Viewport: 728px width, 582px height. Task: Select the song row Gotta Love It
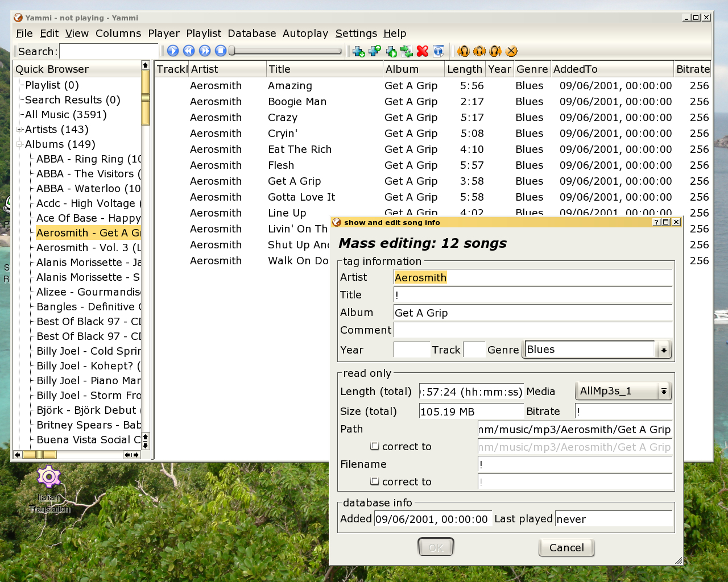pyautogui.click(x=432, y=197)
